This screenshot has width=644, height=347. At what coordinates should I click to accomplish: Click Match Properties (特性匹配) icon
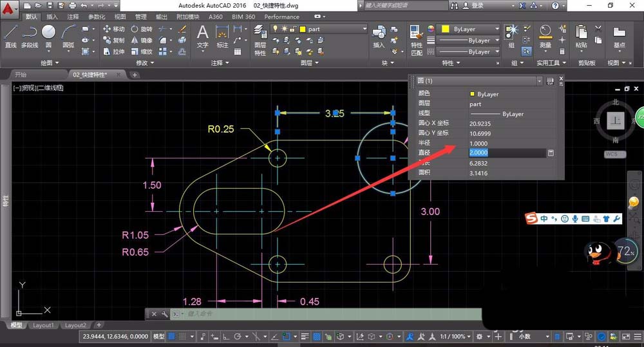[x=417, y=41]
